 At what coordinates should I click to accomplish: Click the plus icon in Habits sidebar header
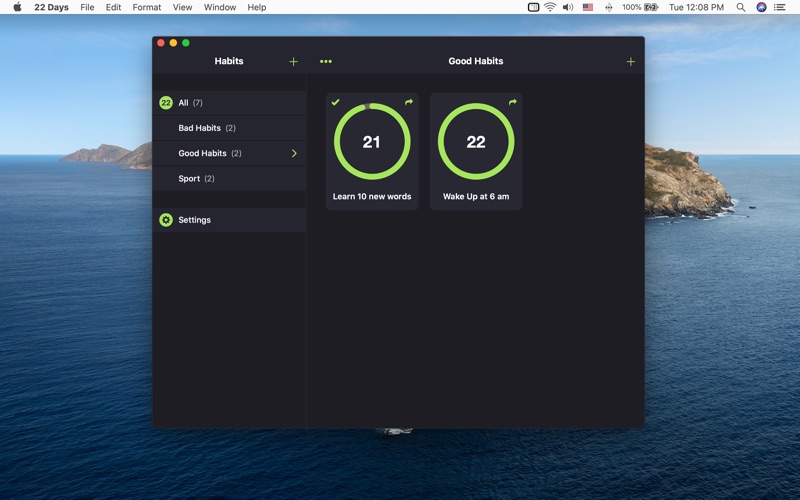(x=293, y=62)
